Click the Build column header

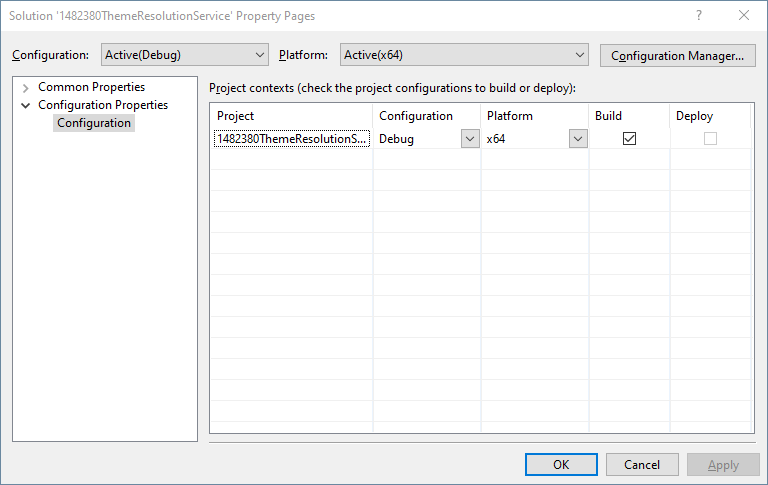coord(629,116)
